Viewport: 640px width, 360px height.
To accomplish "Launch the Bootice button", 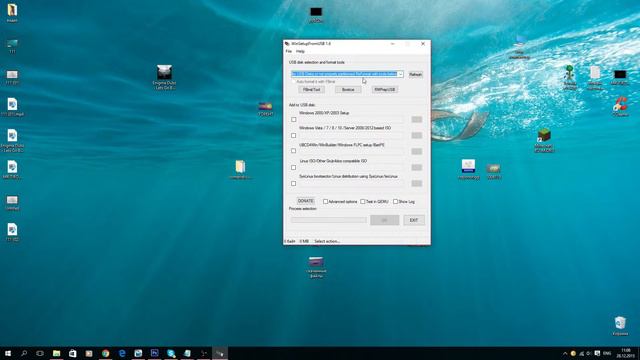I will [x=348, y=89].
